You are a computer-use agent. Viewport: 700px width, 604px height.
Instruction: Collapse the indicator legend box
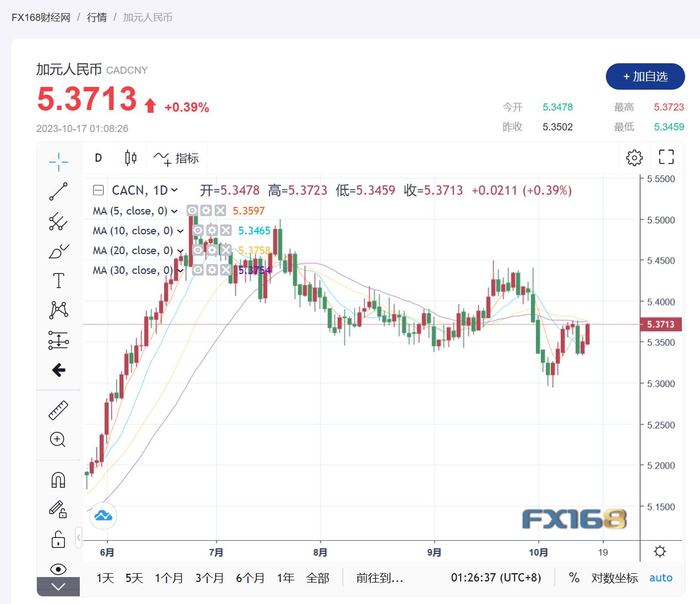pyautogui.click(x=99, y=190)
